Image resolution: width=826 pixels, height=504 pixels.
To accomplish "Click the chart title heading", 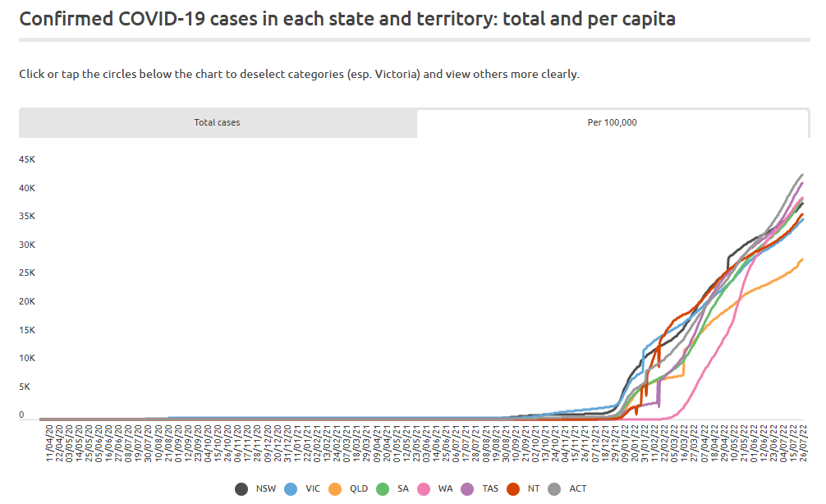I will click(x=347, y=19).
